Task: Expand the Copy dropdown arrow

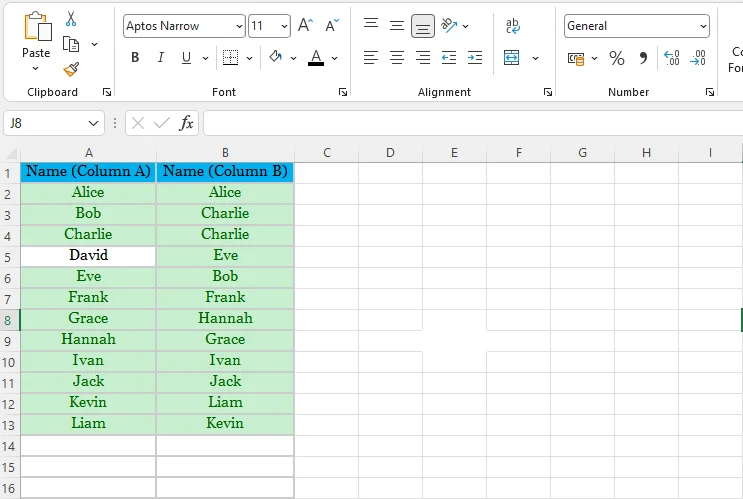Action: [94, 44]
